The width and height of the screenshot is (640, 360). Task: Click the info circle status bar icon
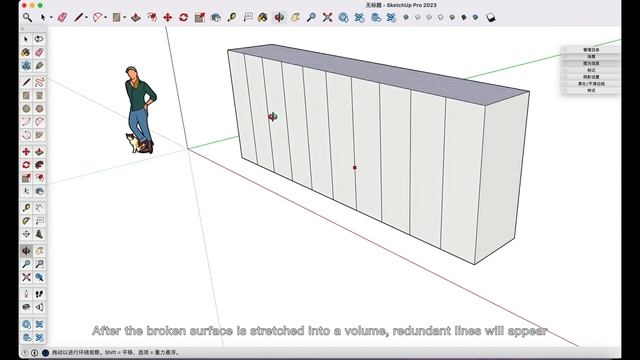(x=35, y=352)
